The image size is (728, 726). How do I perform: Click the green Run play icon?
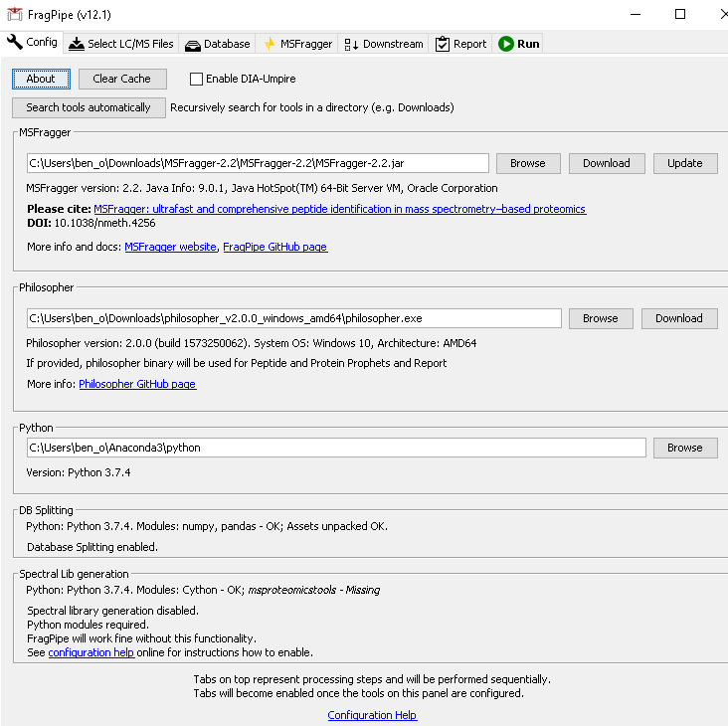pos(506,44)
